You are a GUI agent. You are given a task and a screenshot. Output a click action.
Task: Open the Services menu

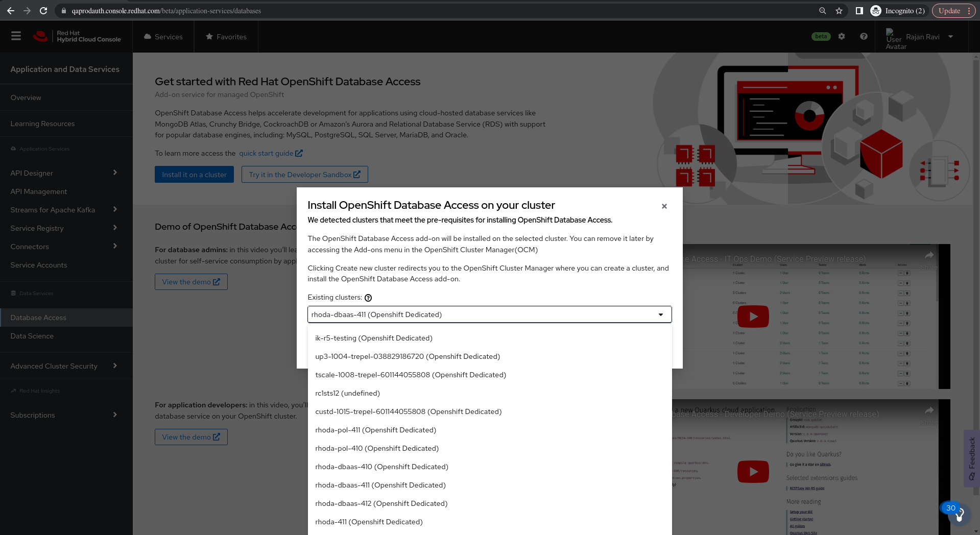(163, 37)
